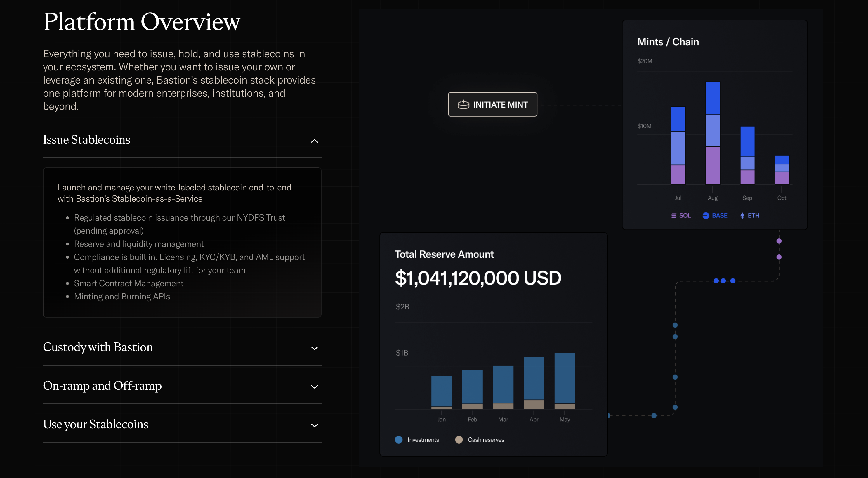Click the ETH diamond legend icon

pos(742,216)
